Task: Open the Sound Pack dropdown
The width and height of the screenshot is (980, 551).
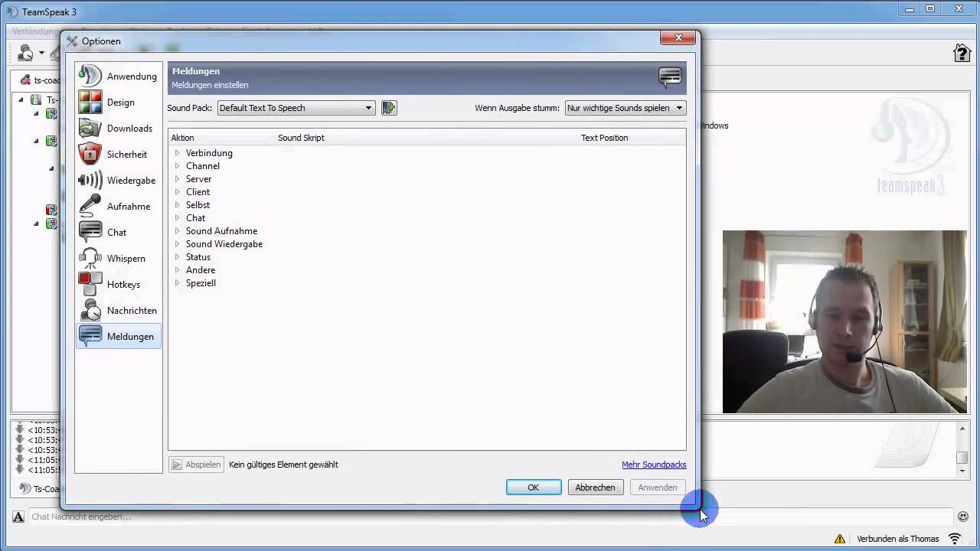Action: coord(296,108)
